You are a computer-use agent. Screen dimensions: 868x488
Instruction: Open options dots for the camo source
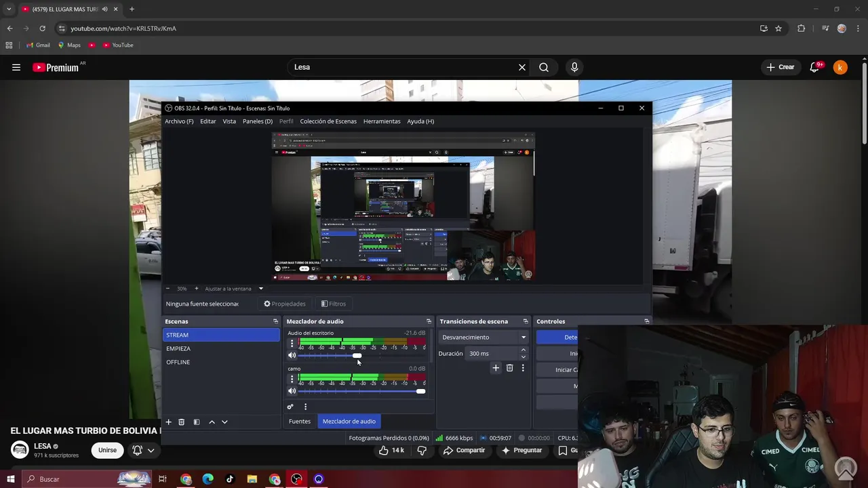click(292, 379)
